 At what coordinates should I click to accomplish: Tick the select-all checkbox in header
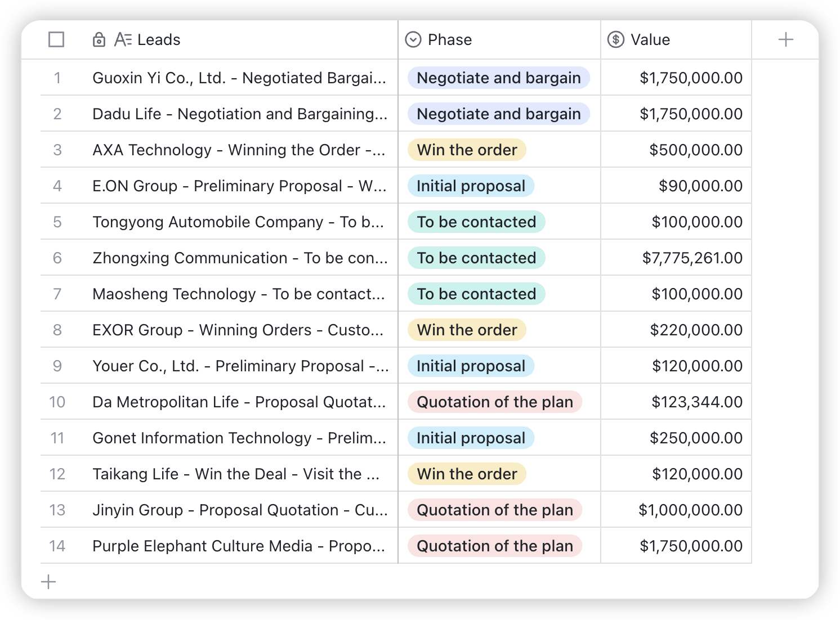tap(56, 39)
